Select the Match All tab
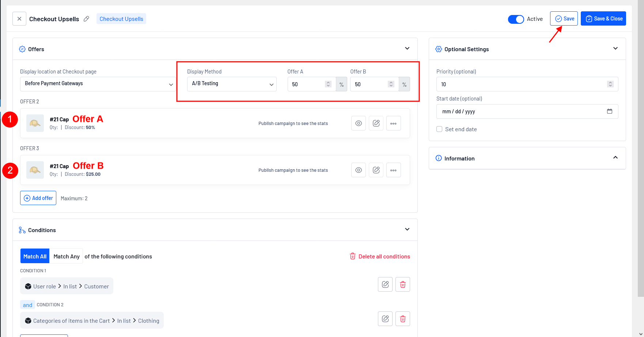Image resolution: width=644 pixels, height=337 pixels. tap(35, 256)
